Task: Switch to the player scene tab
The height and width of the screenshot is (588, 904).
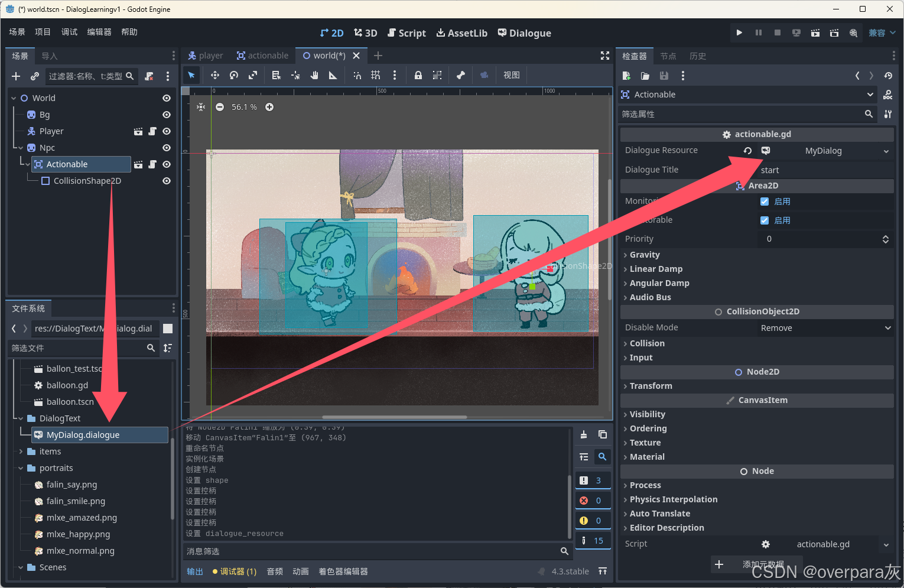Action: (206, 56)
